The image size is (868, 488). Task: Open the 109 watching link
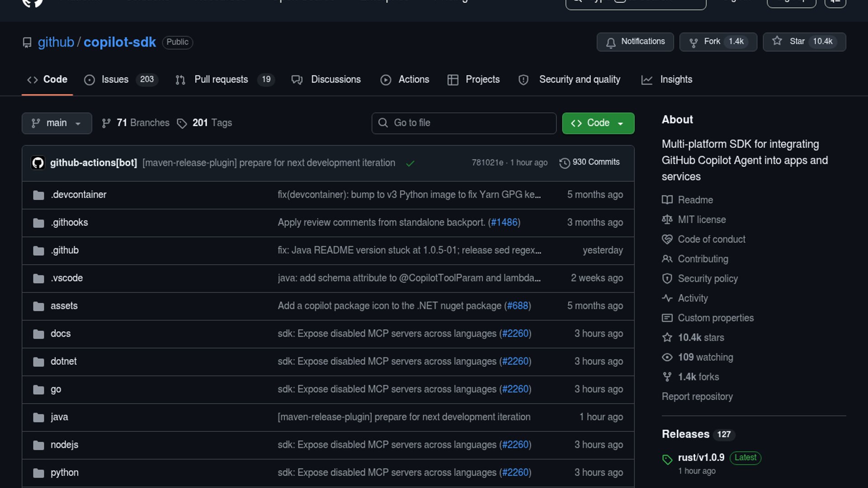point(706,357)
